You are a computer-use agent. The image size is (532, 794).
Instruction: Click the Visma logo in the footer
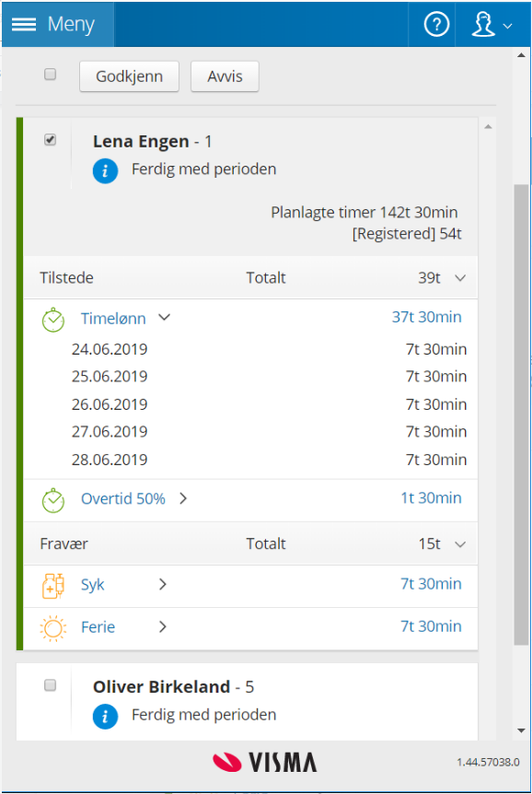coord(265,762)
